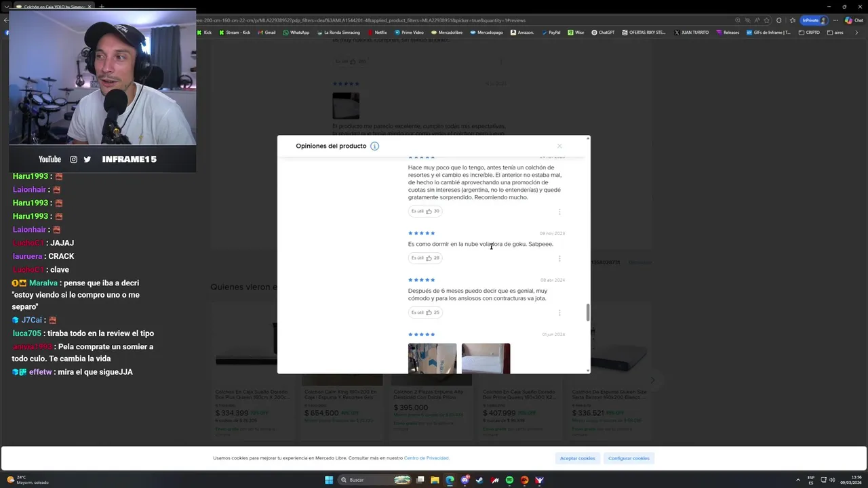This screenshot has height=488, width=868.
Task: Click YouTube logo on stream overlay
Action: (50, 159)
